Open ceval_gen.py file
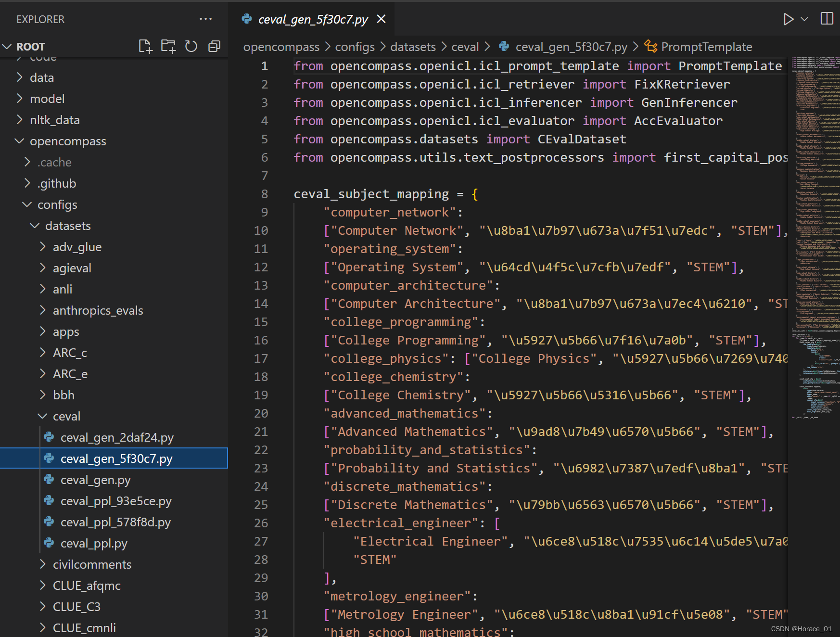840x637 pixels. pos(95,480)
